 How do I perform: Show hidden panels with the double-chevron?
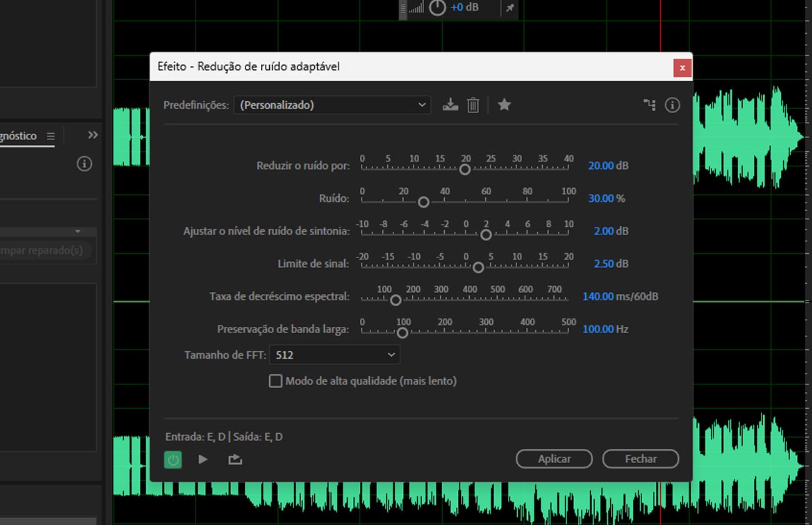click(93, 135)
